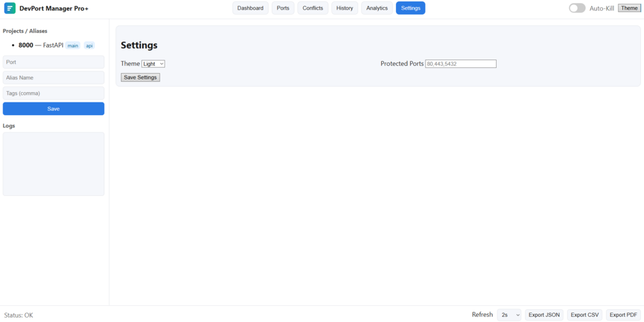Click the api tag on FastAPI
644x322 pixels.
click(x=89, y=45)
